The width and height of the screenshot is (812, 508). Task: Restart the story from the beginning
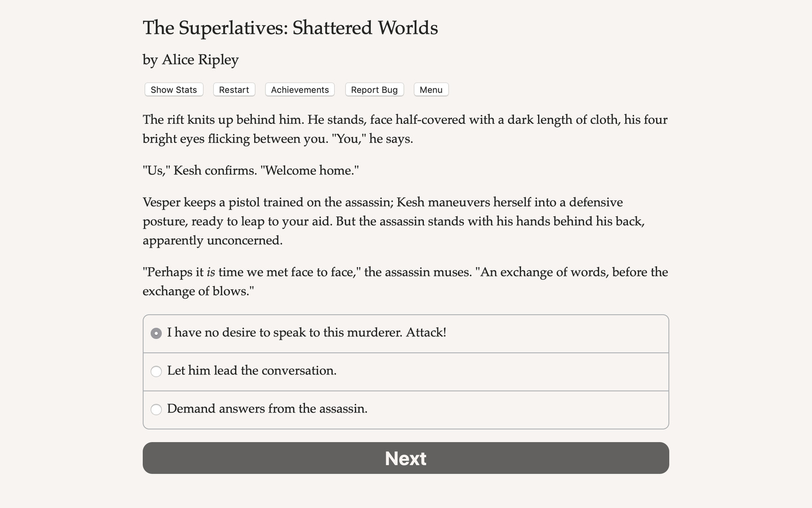coord(234,89)
